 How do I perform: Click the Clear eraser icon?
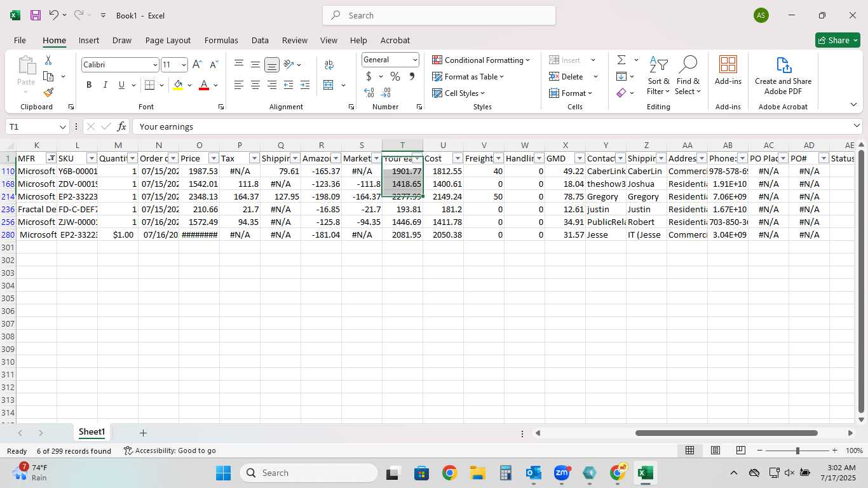point(621,93)
